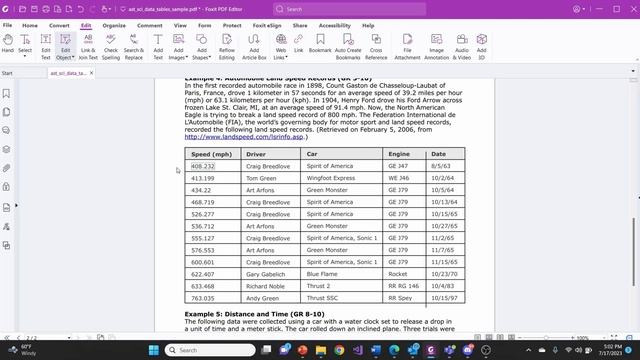Start Reflow Editing
The width and height of the screenshot is (640, 360).
(x=227, y=47)
